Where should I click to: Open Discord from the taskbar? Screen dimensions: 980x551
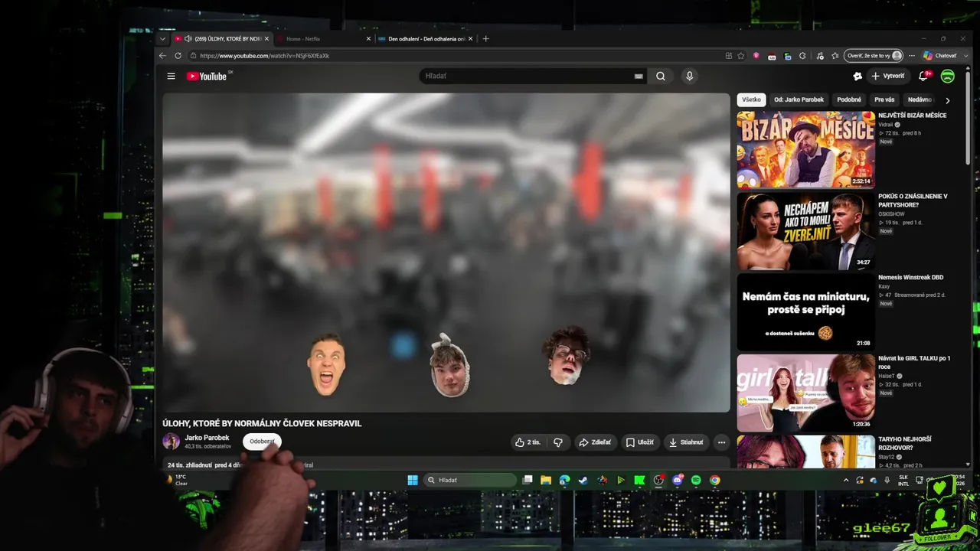point(678,481)
